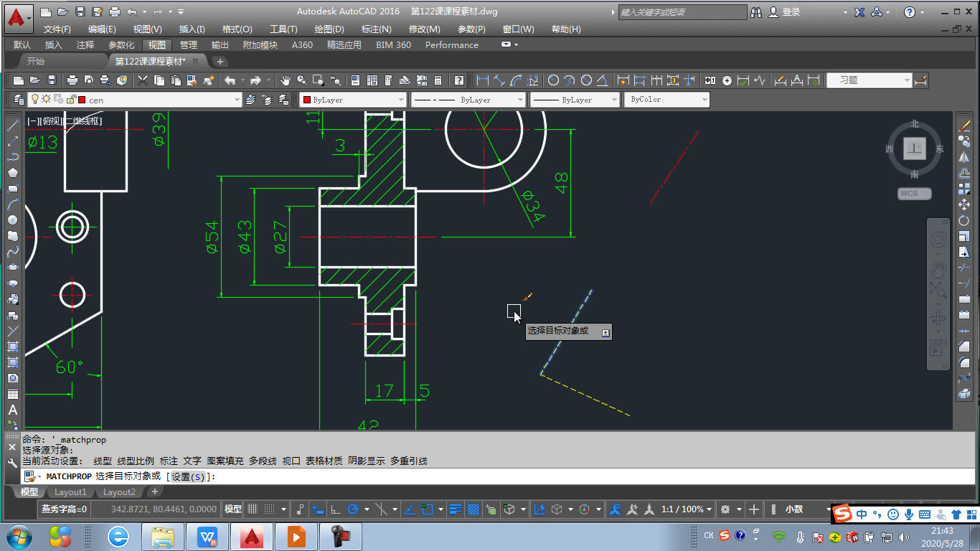
Task: Open the layer dropdown showing cen
Action: (x=135, y=100)
